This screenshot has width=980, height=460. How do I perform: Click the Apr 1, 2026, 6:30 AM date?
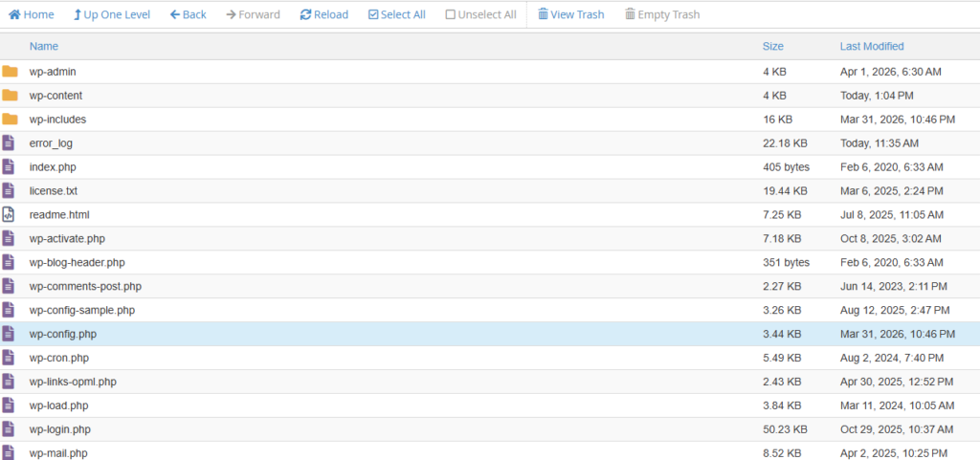click(891, 72)
